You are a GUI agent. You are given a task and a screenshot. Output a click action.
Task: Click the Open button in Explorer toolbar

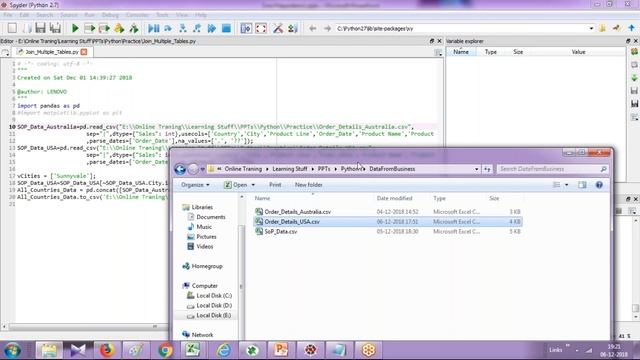pyautogui.click(x=236, y=185)
